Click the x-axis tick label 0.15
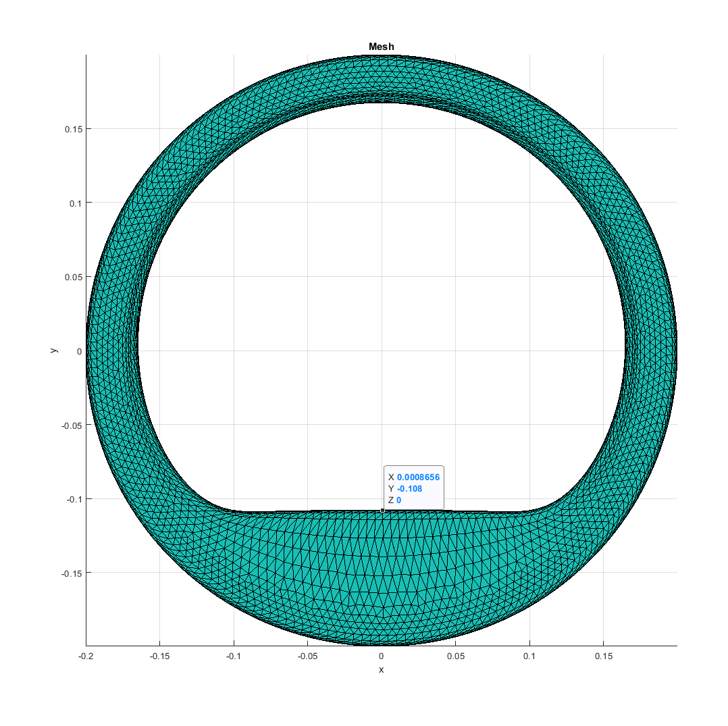 (603, 656)
